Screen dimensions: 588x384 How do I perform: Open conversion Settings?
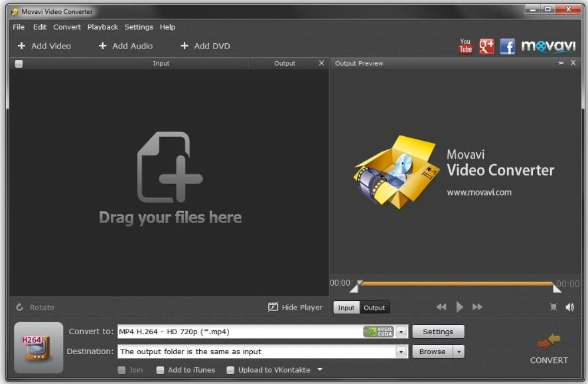[438, 331]
